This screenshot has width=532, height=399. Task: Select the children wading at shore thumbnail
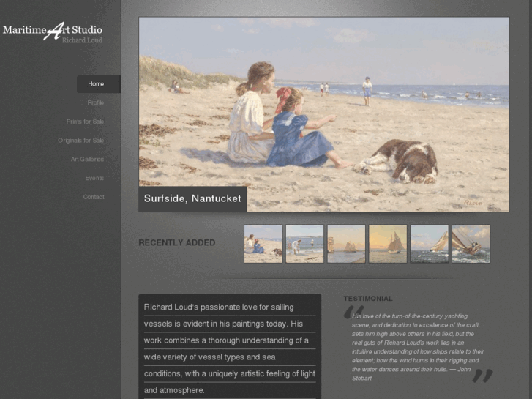pyautogui.click(x=304, y=244)
